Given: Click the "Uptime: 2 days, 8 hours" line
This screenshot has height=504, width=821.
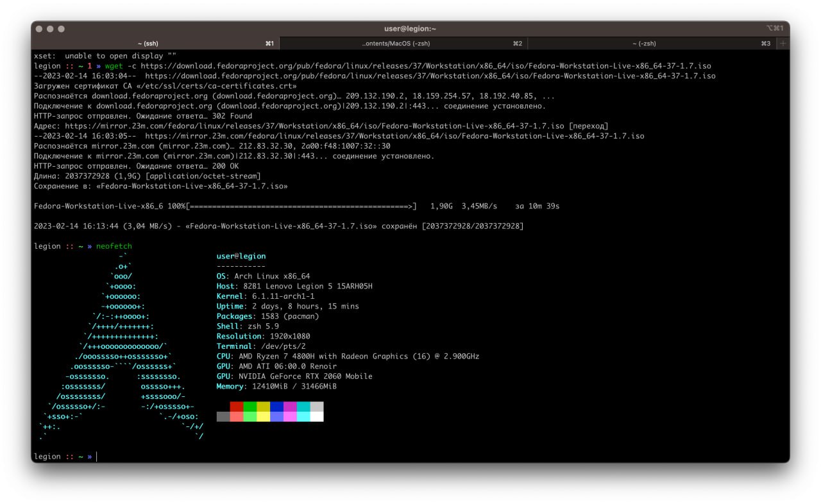Looking at the screenshot, I should [288, 307].
